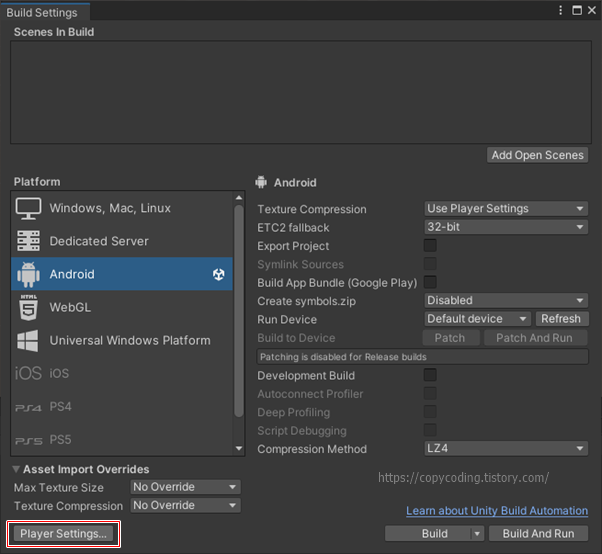The image size is (602, 554).
Task: Close the Build Settings window
Action: tap(592, 10)
